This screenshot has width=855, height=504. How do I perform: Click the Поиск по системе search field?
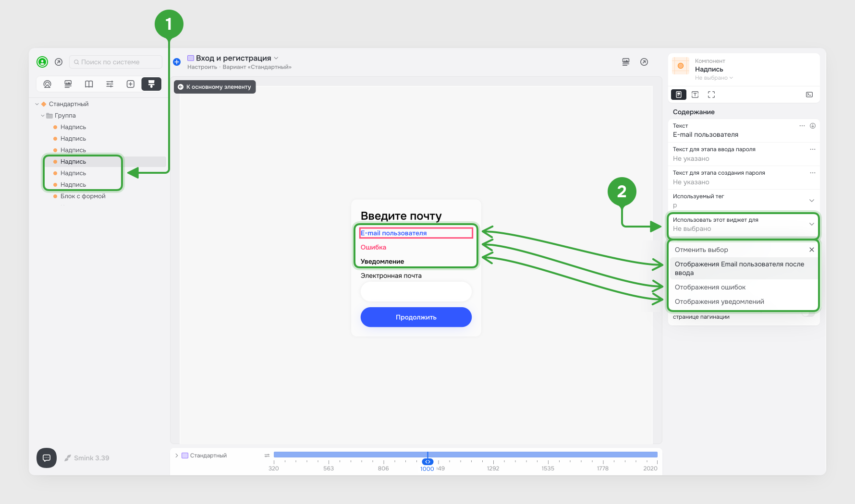[116, 62]
